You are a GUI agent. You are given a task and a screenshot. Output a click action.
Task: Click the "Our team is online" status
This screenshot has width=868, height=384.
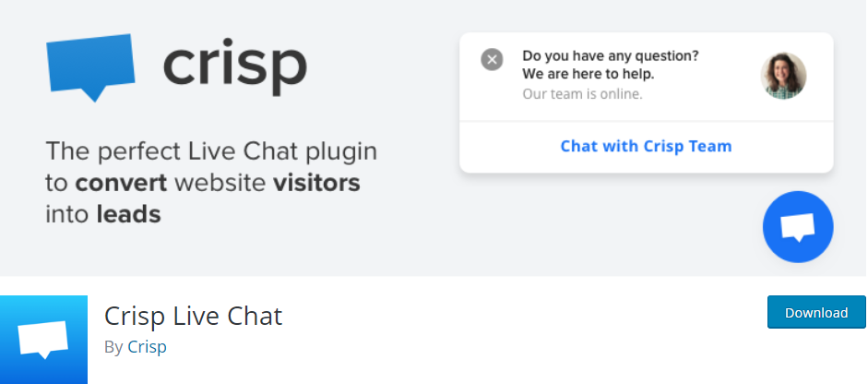(x=582, y=93)
